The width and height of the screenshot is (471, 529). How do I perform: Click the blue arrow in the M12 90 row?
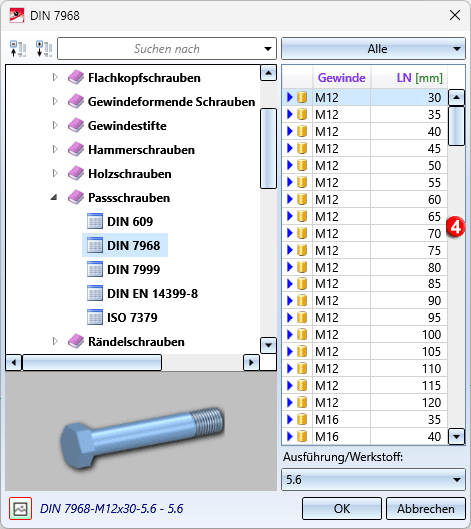point(289,300)
